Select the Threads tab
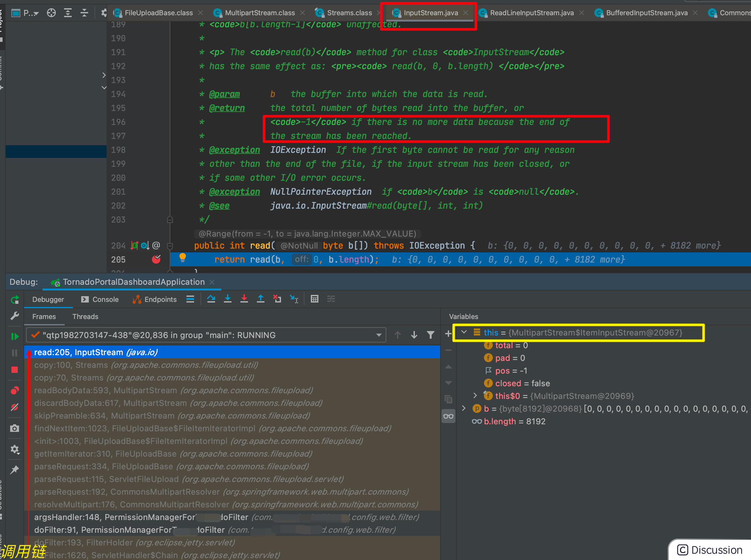The width and height of the screenshot is (751, 560). point(85,316)
